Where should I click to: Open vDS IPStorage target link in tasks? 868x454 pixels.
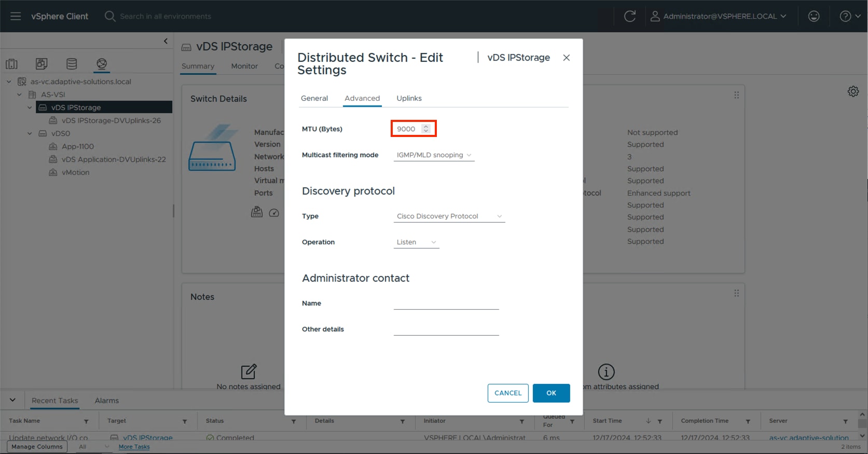(148, 438)
